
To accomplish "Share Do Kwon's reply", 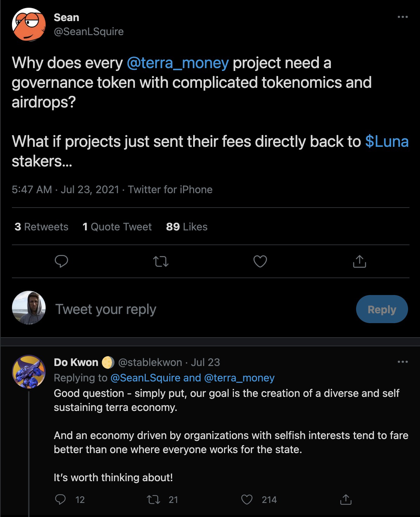I will point(346,499).
